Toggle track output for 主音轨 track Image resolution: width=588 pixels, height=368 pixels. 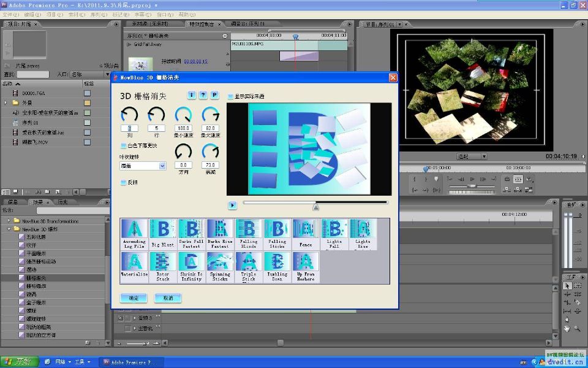(x=127, y=328)
